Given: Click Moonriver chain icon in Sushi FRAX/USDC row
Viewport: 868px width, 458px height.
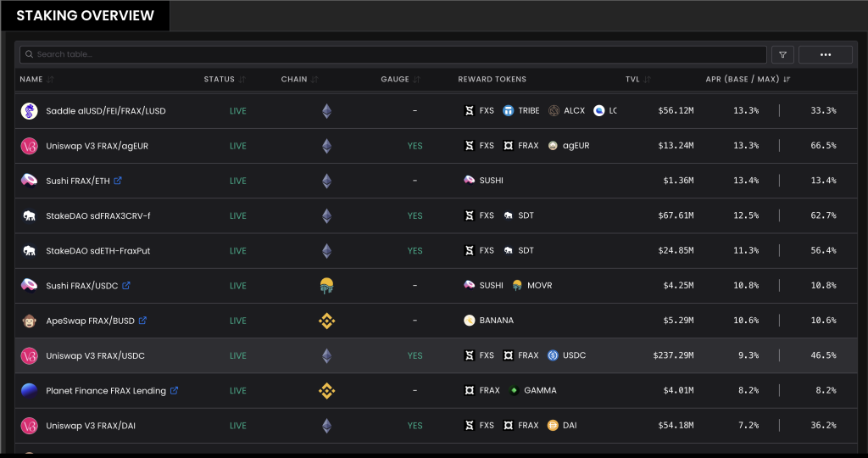Looking at the screenshot, I should pyautogui.click(x=326, y=286).
